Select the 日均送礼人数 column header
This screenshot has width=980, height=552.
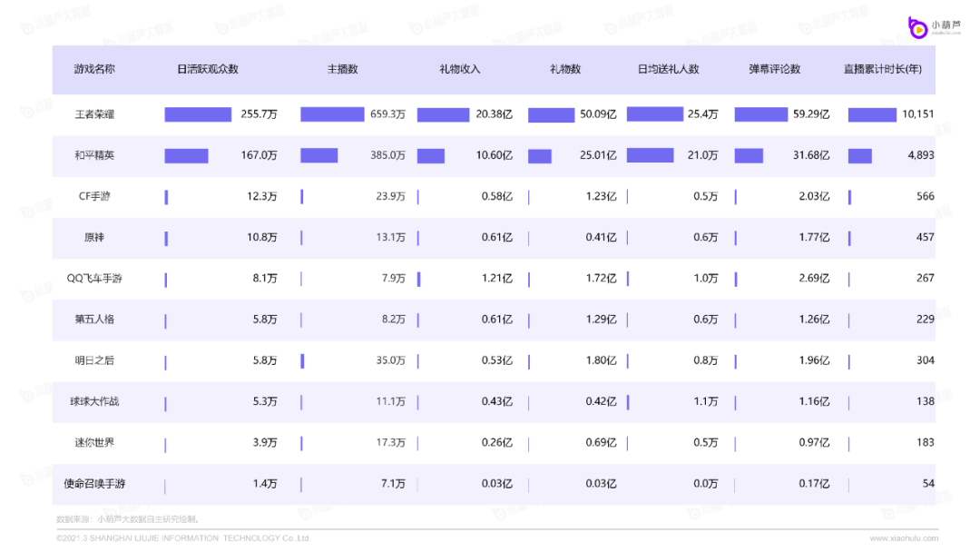669,69
